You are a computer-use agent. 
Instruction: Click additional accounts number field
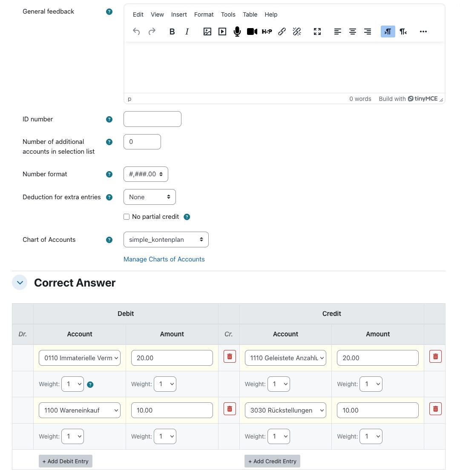(x=142, y=142)
